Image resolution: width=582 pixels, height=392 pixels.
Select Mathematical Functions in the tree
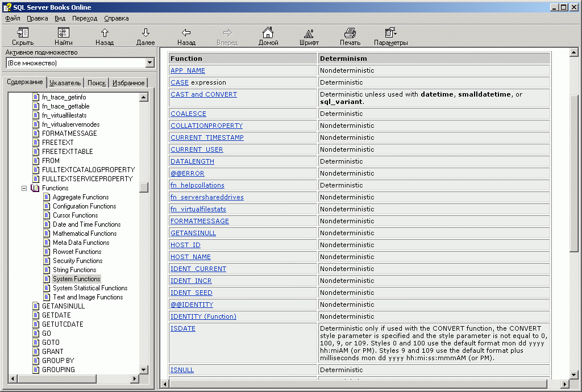coord(85,233)
